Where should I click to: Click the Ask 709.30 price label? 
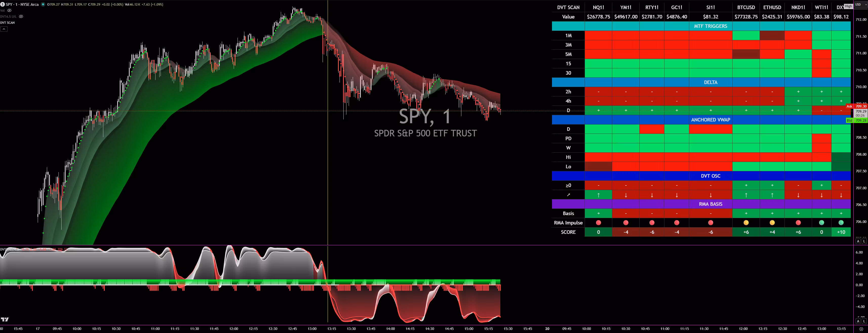point(857,106)
